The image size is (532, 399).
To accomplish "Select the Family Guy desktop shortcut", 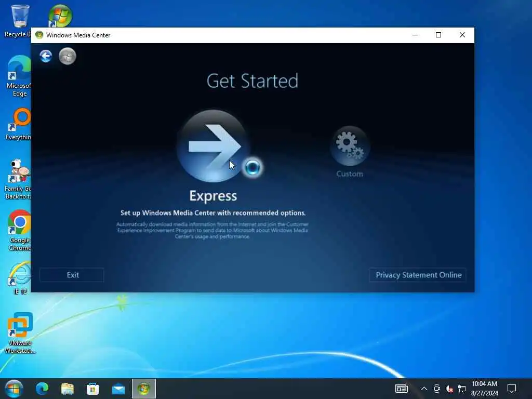I will [x=19, y=179].
